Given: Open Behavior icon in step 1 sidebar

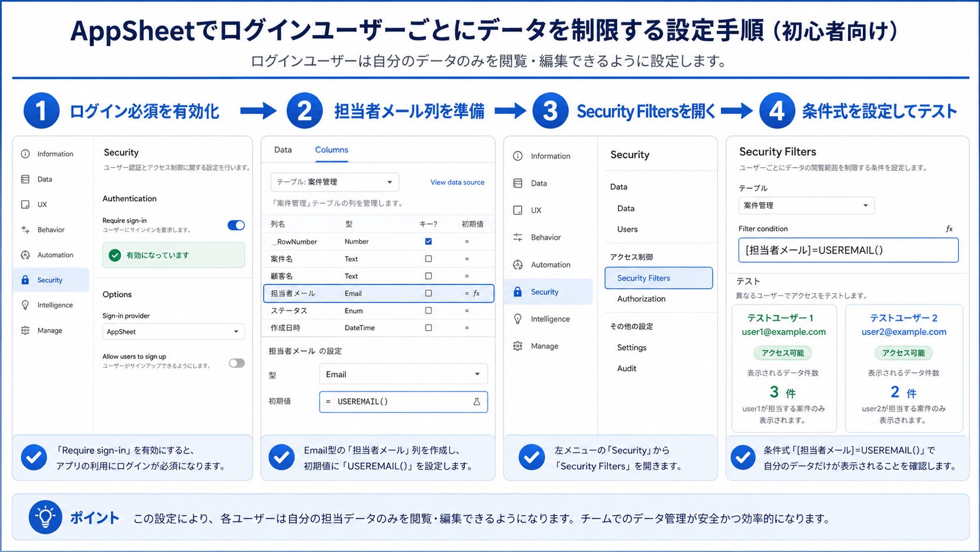Looking at the screenshot, I should pos(25,229).
